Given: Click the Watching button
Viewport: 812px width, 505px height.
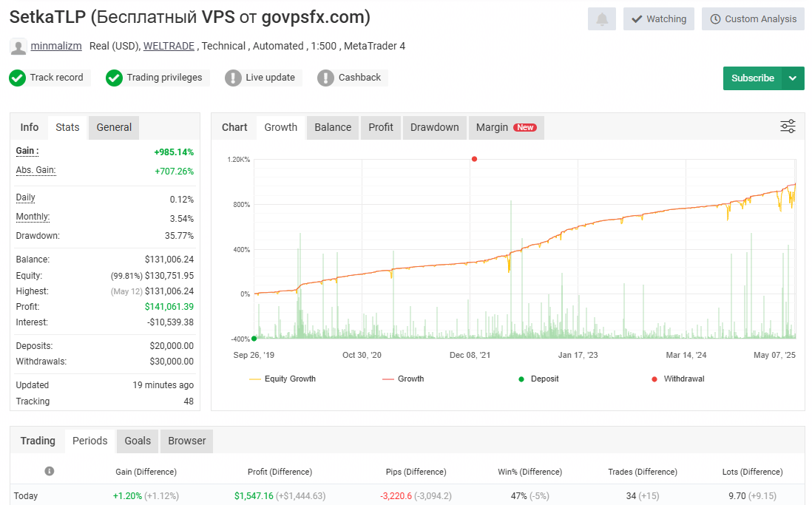Looking at the screenshot, I should click(x=659, y=19).
